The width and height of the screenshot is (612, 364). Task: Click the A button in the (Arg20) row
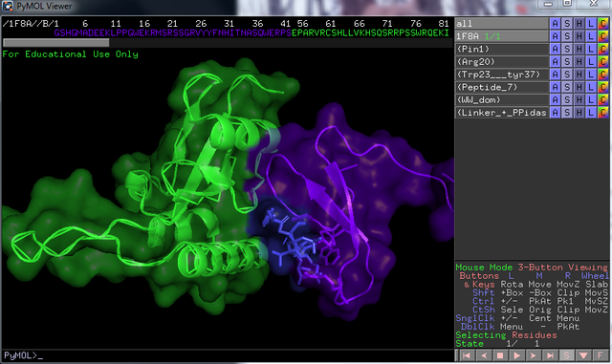[555, 62]
